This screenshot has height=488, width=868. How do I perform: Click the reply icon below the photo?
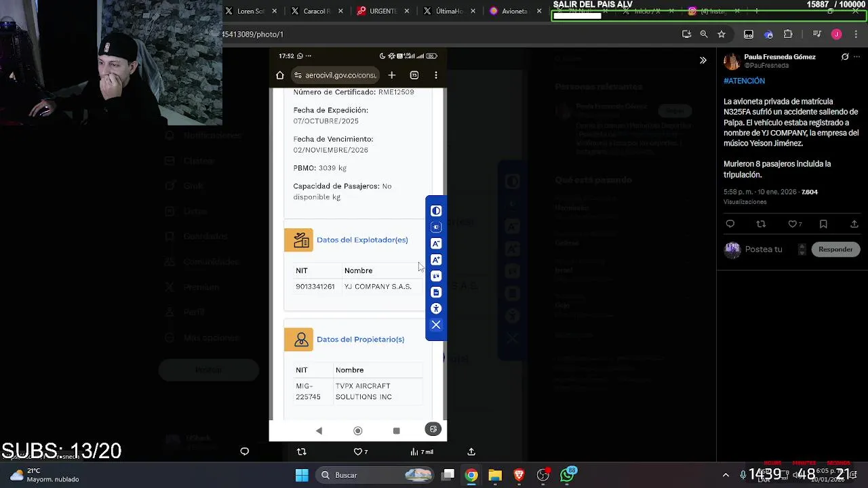pyautogui.click(x=245, y=451)
